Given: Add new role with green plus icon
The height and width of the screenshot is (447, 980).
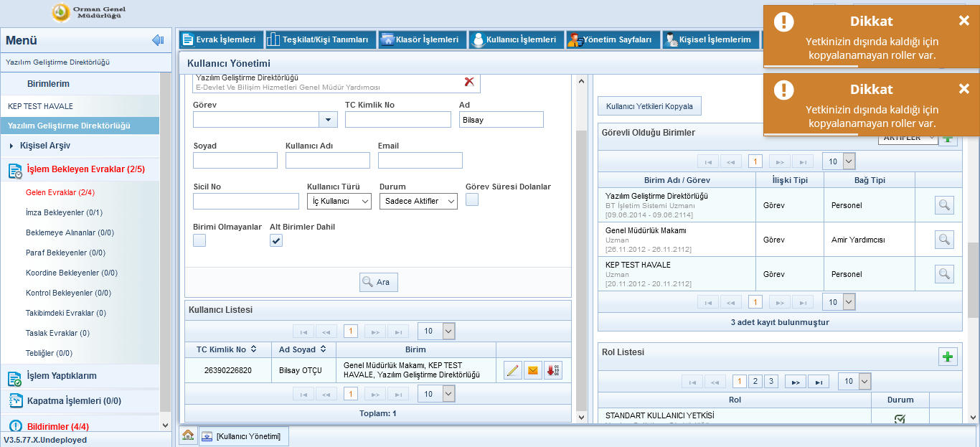Looking at the screenshot, I should coord(948,357).
